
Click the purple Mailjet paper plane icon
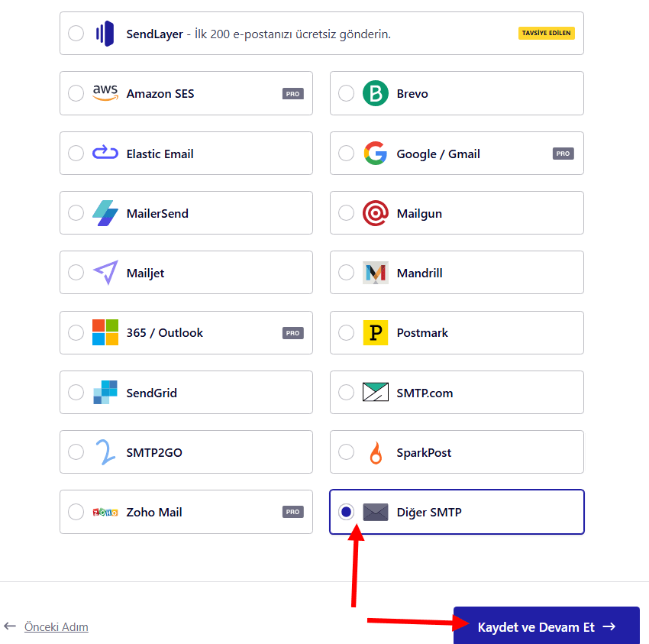(105, 273)
